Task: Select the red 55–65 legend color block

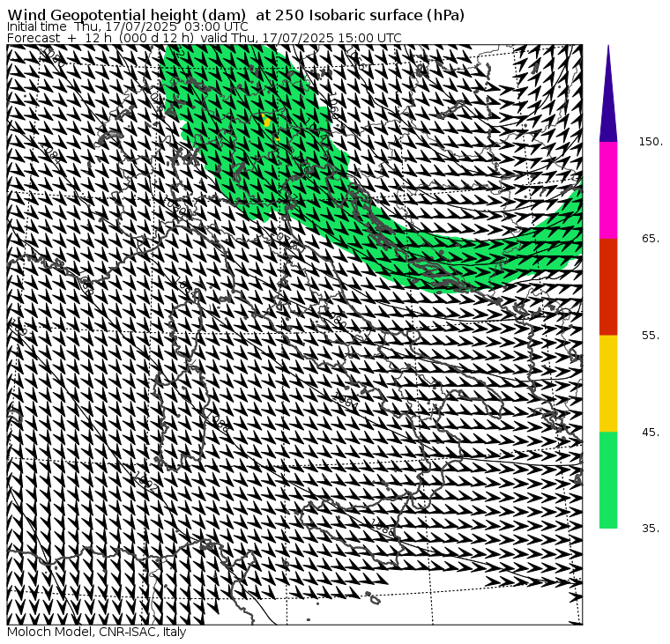Action: click(x=608, y=286)
